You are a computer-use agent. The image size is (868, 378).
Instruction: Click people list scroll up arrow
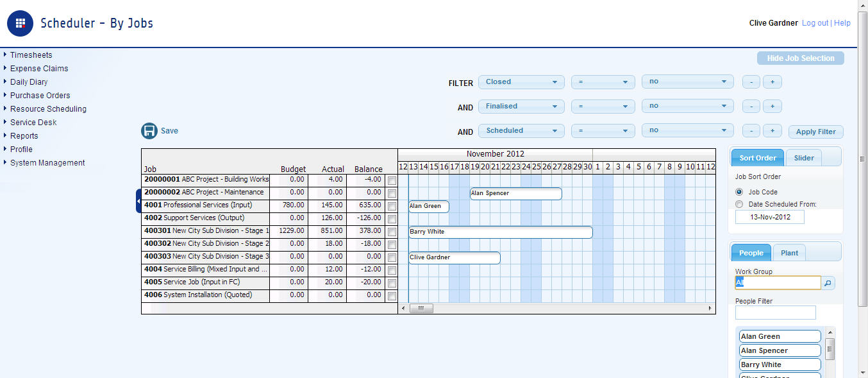tap(830, 334)
